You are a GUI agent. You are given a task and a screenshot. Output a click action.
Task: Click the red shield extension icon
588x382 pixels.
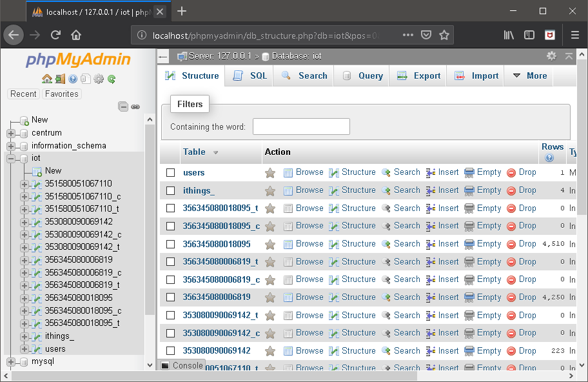(550, 35)
